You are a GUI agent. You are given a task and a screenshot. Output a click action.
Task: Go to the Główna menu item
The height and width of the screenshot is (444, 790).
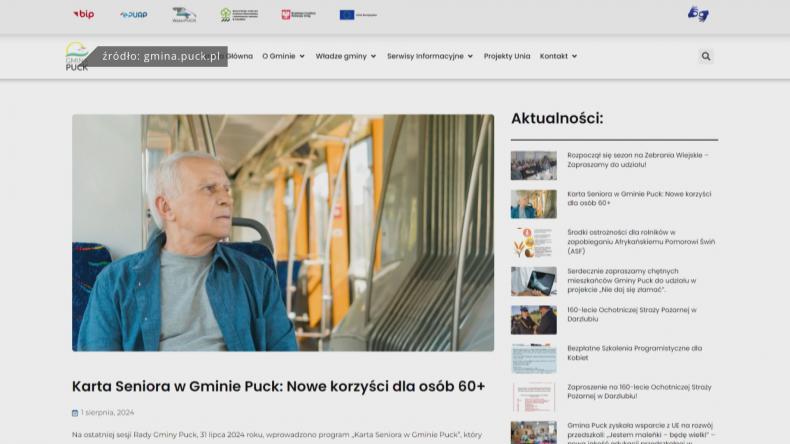coord(240,56)
